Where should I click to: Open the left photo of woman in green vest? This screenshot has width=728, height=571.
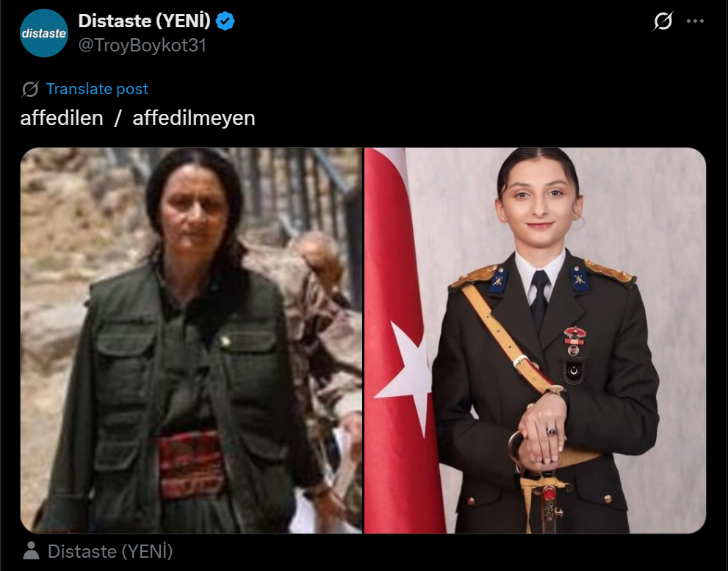(191, 340)
